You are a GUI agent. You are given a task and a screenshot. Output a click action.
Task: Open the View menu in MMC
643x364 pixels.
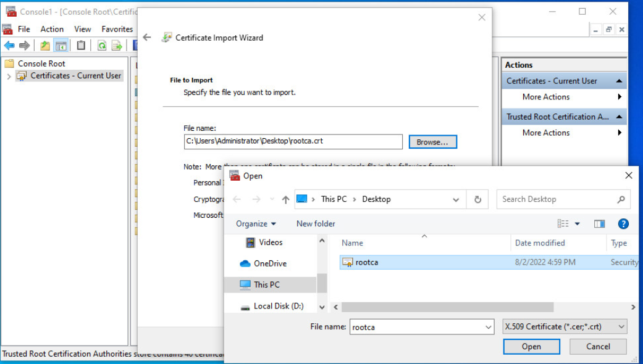pos(82,29)
